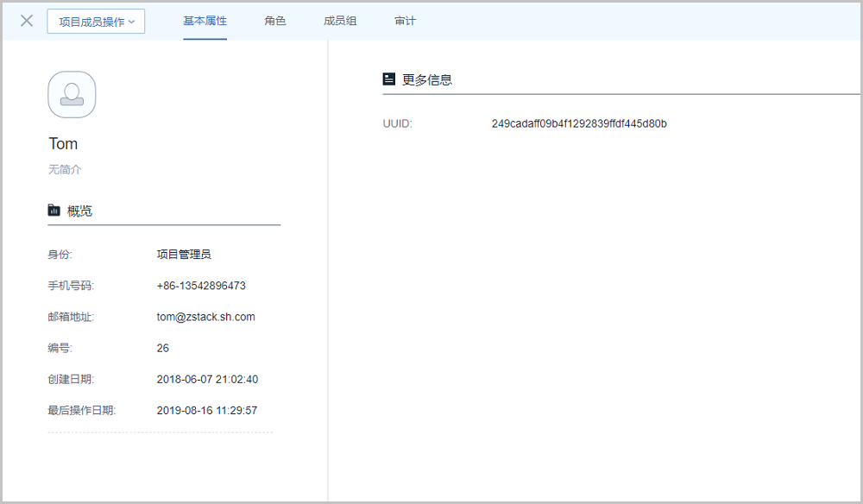The image size is (863, 504).
Task: Click Tom's avatar image
Action: tap(72, 94)
